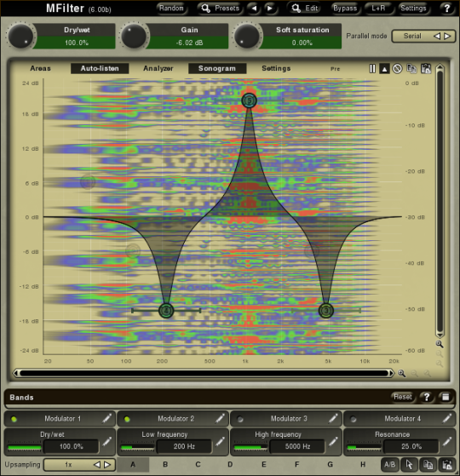The image size is (460, 476).
Task: Click the Dry/wet knob
Action: (20, 36)
